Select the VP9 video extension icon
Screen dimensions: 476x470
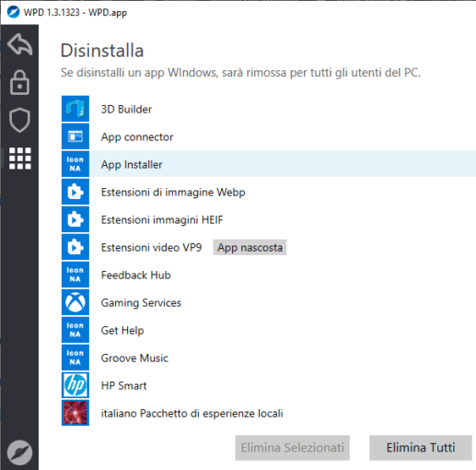click(75, 247)
